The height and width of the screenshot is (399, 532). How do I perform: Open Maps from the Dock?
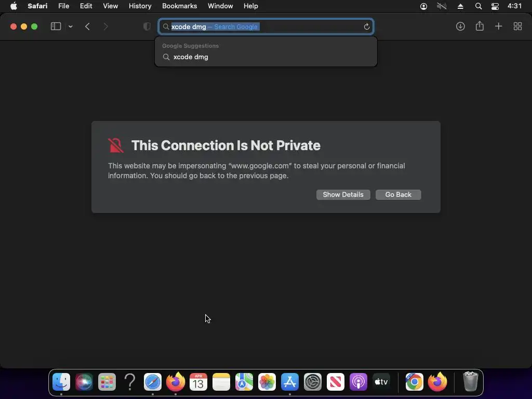click(244, 382)
